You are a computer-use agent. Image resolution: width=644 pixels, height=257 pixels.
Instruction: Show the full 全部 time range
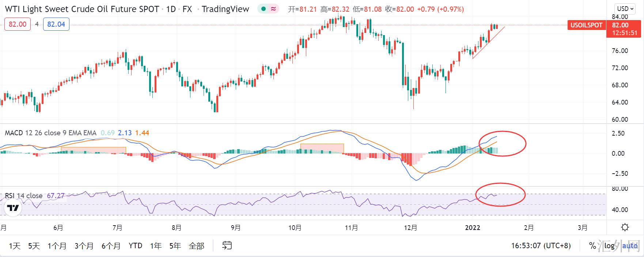click(196, 246)
